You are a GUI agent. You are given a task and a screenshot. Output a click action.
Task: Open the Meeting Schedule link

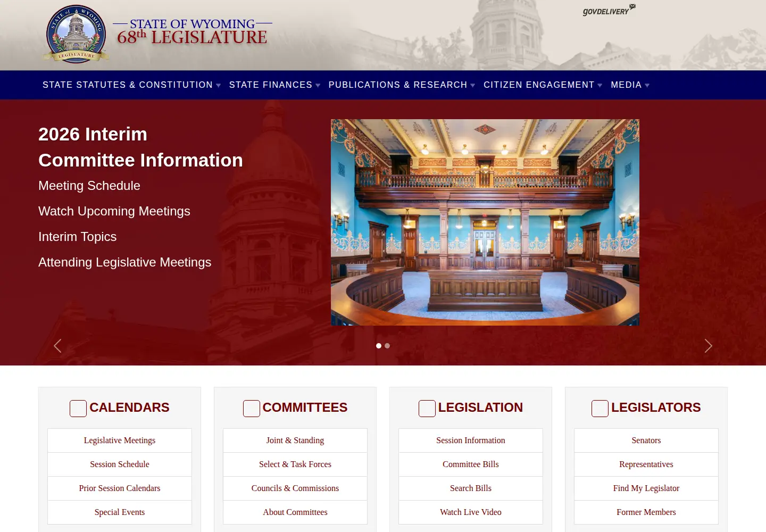[x=89, y=186]
